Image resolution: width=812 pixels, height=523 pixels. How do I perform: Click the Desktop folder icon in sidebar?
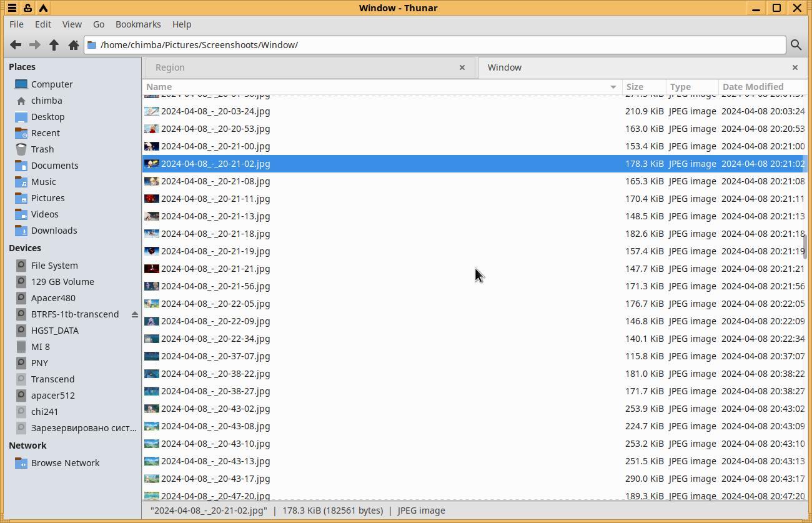pyautogui.click(x=21, y=117)
